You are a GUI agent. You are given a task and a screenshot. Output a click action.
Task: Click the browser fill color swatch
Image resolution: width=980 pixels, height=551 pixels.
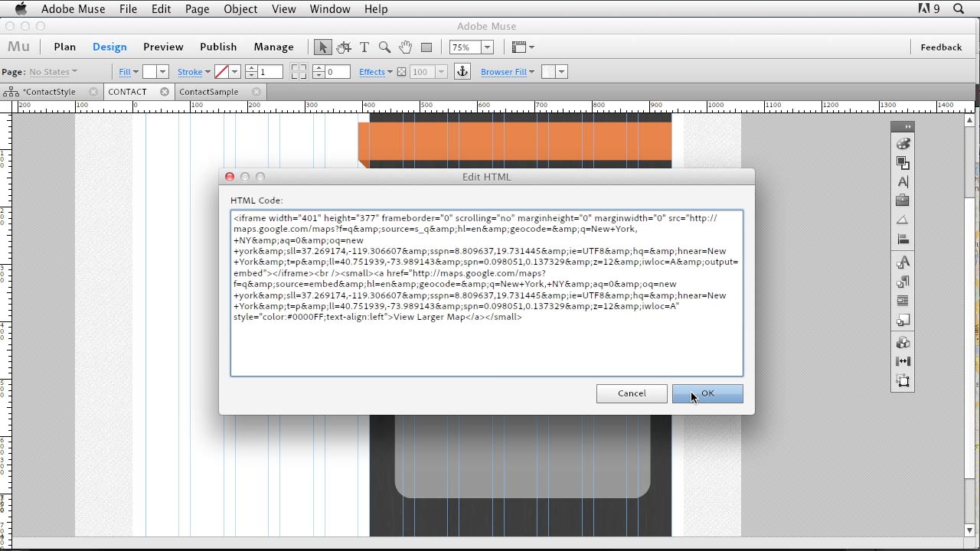point(548,72)
